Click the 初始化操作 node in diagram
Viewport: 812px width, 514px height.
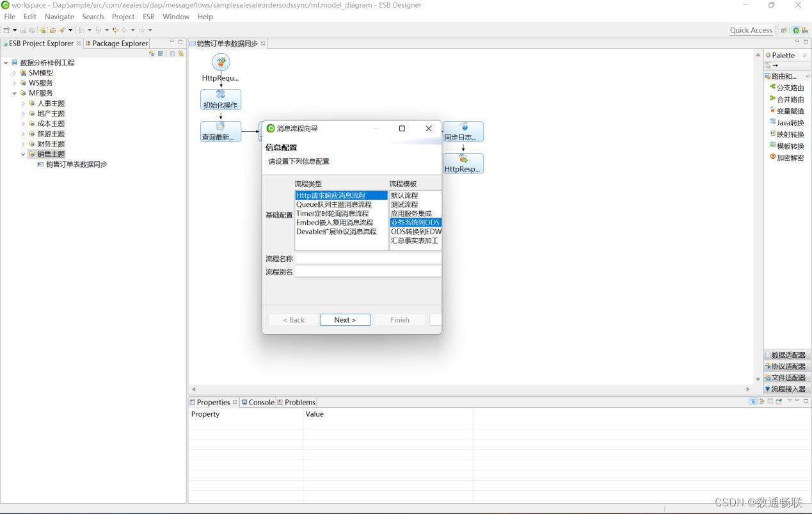(x=221, y=99)
